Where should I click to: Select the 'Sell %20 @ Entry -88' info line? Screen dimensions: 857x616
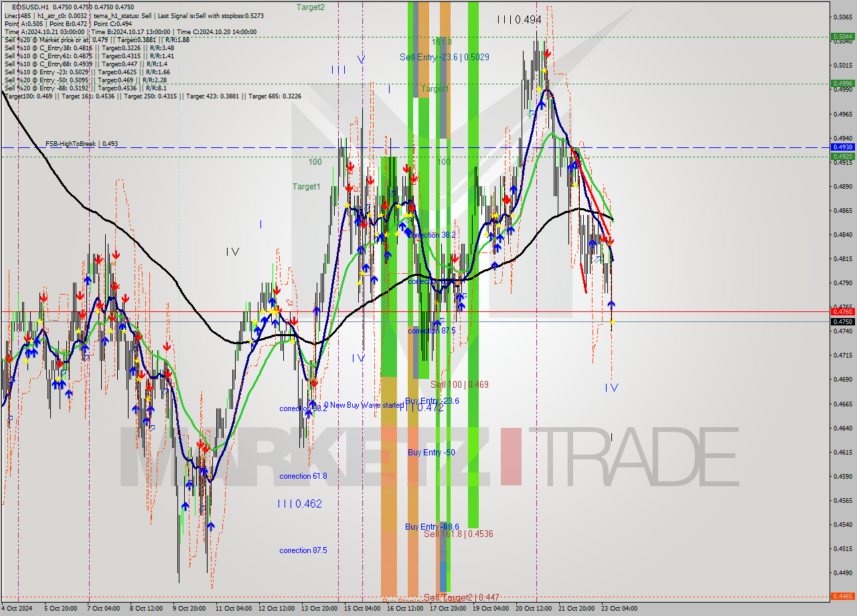(86, 88)
